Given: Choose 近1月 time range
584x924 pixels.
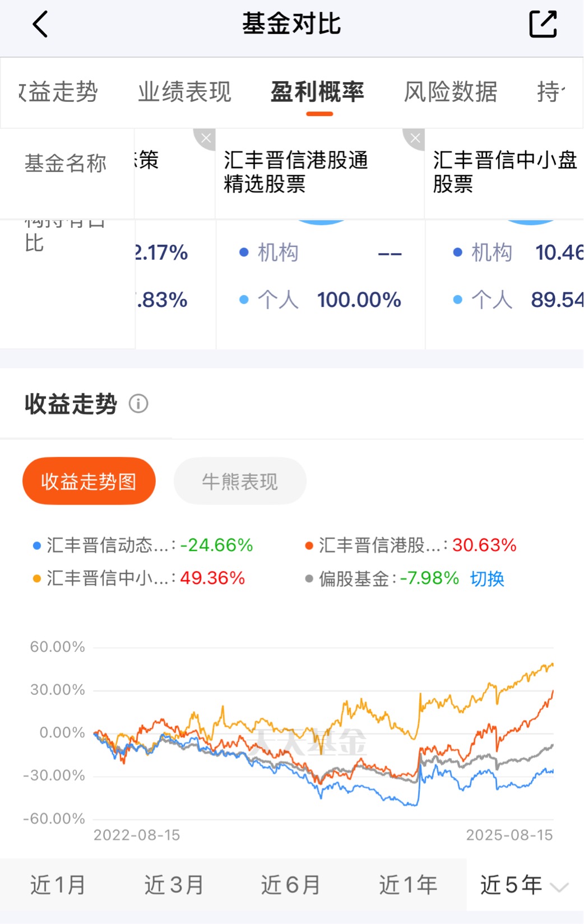Looking at the screenshot, I should (x=58, y=885).
